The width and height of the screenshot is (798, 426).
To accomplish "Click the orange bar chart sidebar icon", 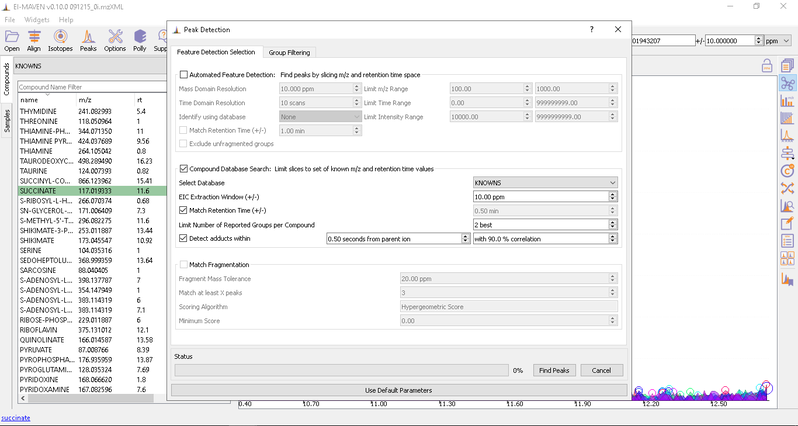I will click(787, 100).
